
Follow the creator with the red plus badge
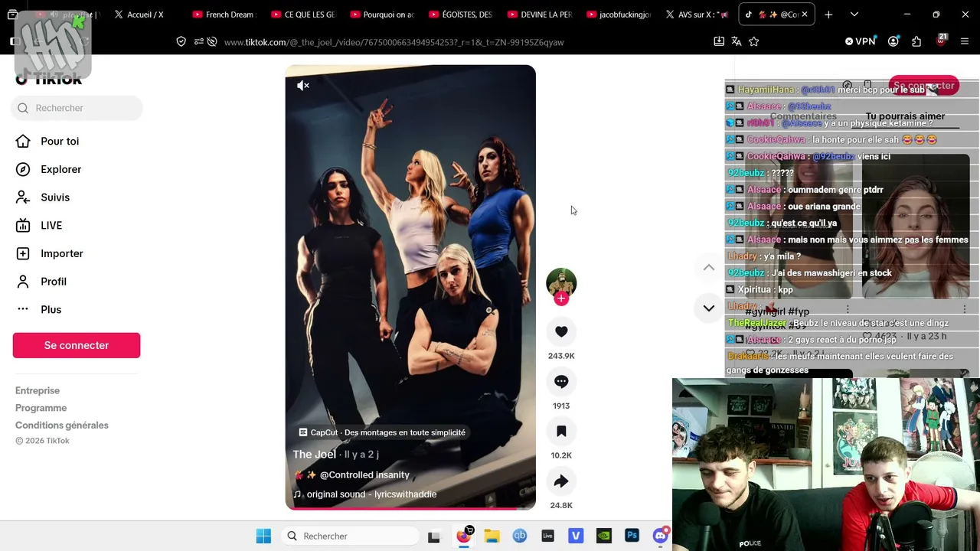tap(561, 298)
